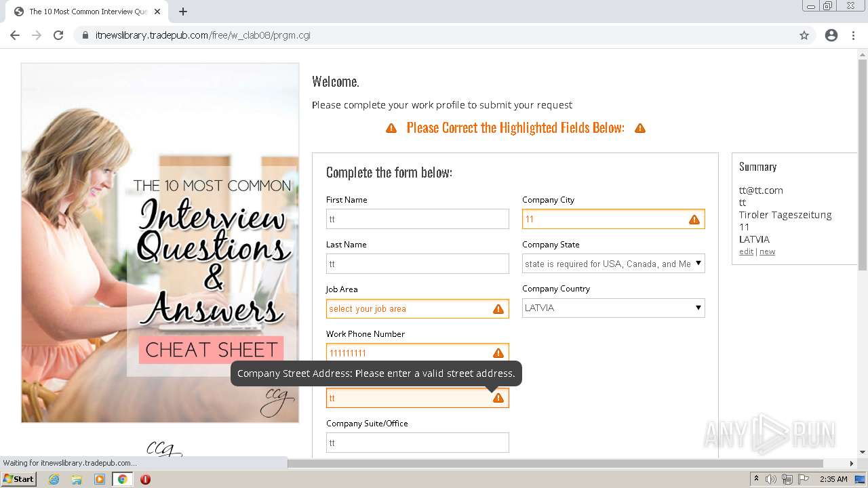
Task: Click Tiroler Tageszeitung text in Summary
Action: [x=785, y=215]
